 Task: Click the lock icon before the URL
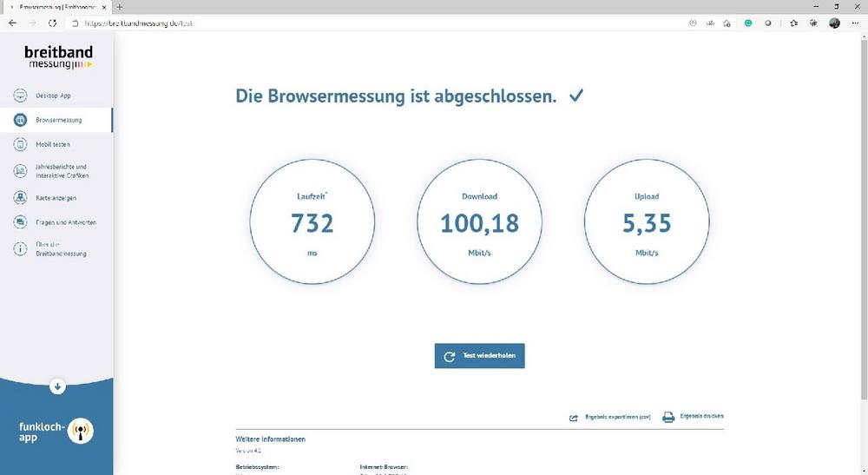(76, 23)
